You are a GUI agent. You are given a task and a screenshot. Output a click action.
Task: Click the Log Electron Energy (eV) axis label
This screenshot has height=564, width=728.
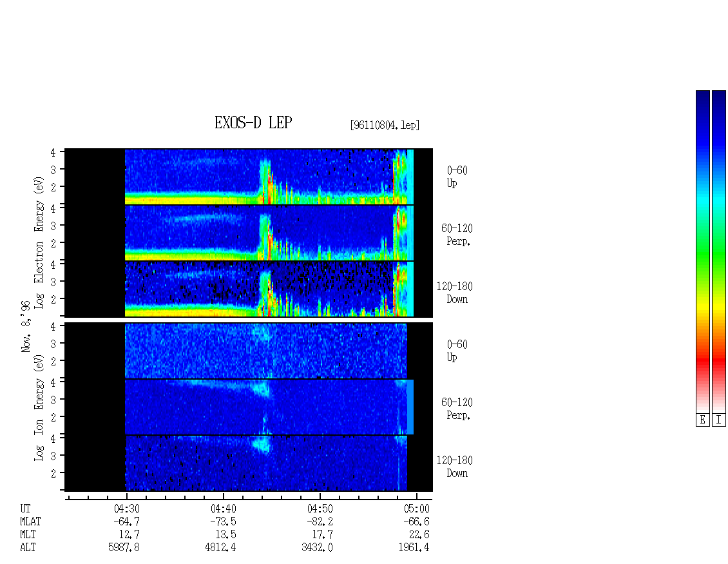click(x=39, y=242)
